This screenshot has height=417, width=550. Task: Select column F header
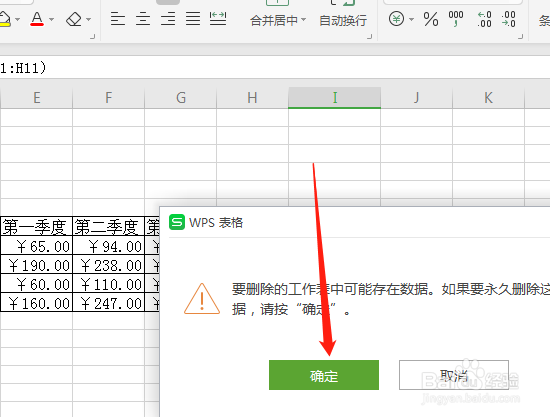click(109, 97)
